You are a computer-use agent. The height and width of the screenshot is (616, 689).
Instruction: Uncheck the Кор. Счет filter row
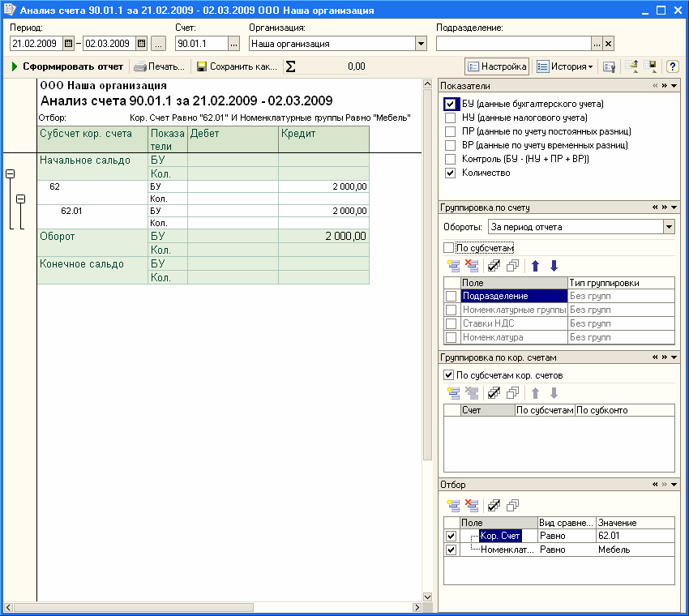pyautogui.click(x=451, y=536)
